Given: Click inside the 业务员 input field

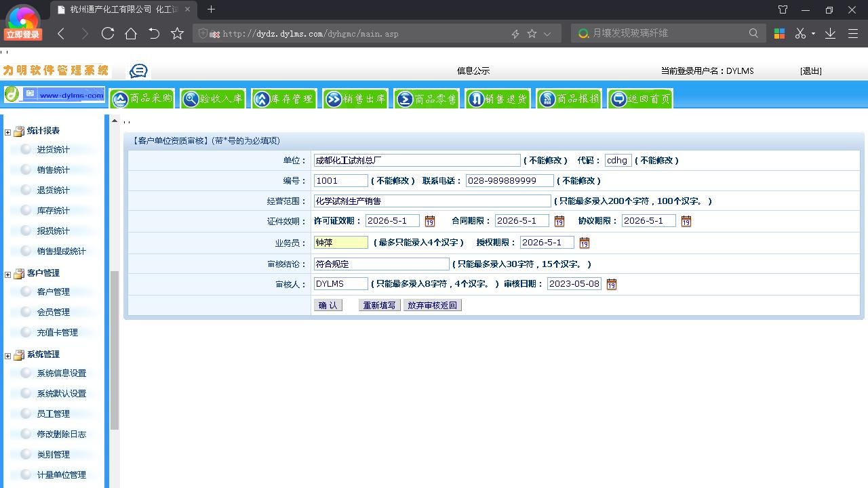Looking at the screenshot, I should click(x=340, y=242).
